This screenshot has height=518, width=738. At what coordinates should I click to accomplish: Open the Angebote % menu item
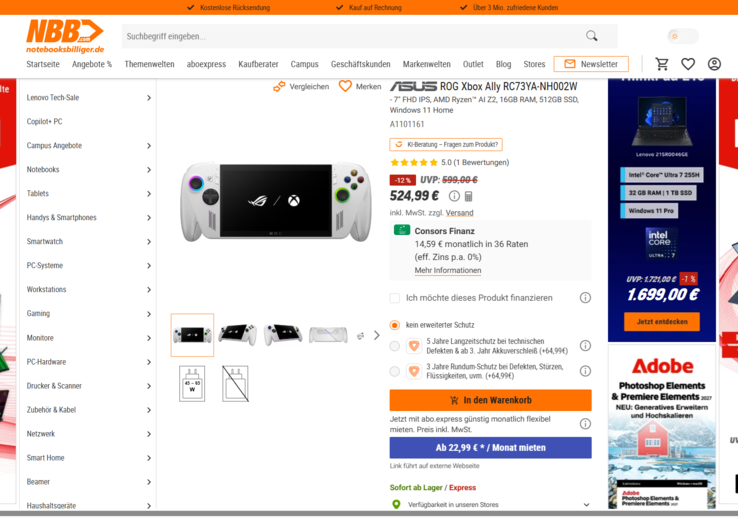click(x=92, y=64)
